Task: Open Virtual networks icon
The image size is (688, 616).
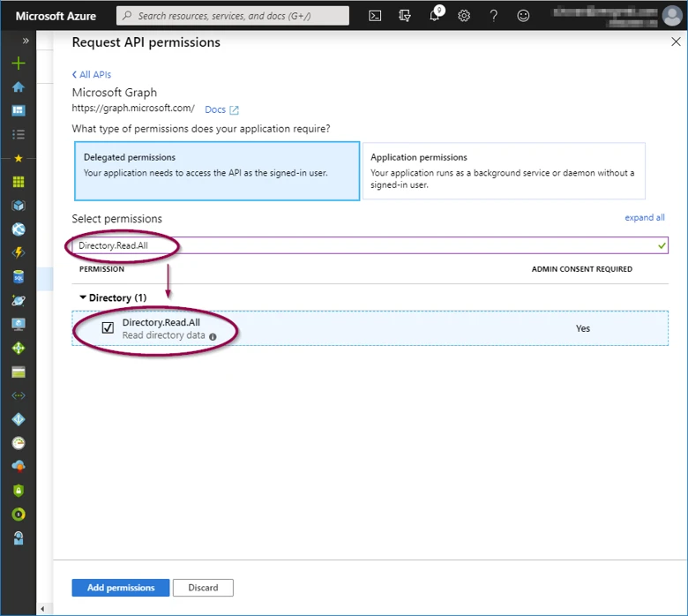Action: tap(19, 395)
